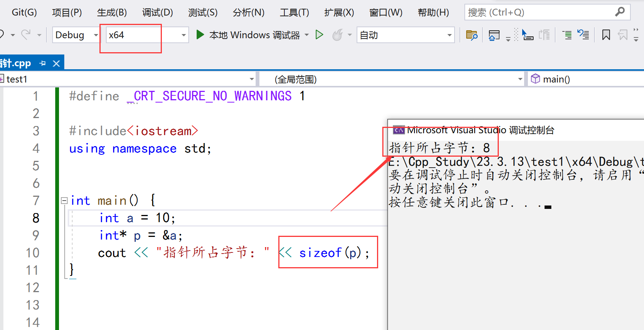The height and width of the screenshot is (330, 644).
Task: Click the cursor selection toolbar icon
Action: click(527, 35)
